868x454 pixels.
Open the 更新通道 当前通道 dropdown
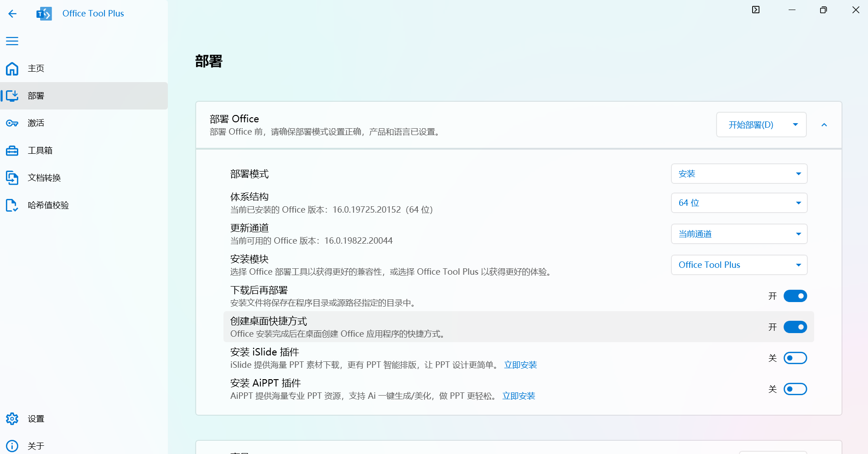click(739, 234)
